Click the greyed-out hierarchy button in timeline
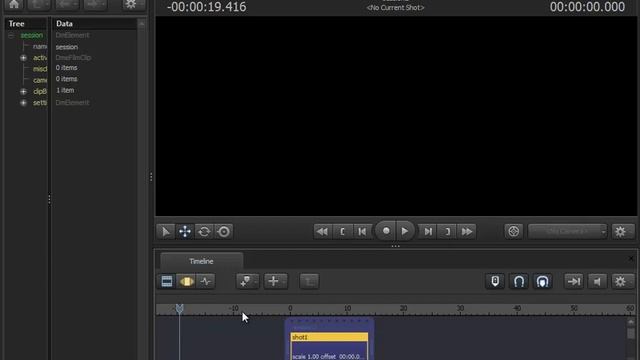 309,281
